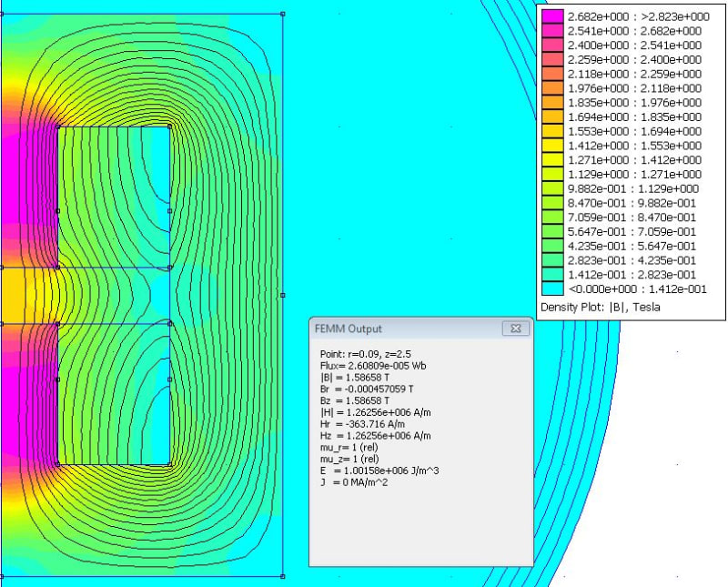Viewport: 728px width, 587px height.
Task: Click the legend swatch for 2.823e-001 : 4.235e-001
Action: coord(552,260)
